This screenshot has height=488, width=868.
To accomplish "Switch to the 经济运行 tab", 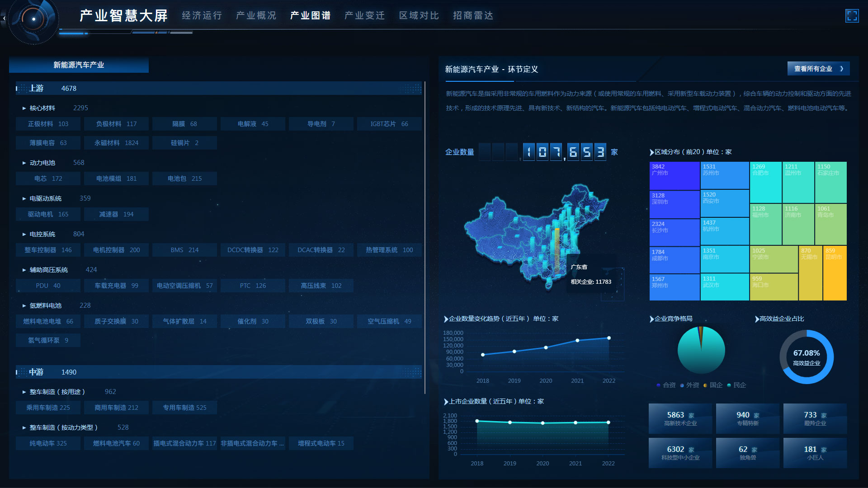I will coord(202,16).
